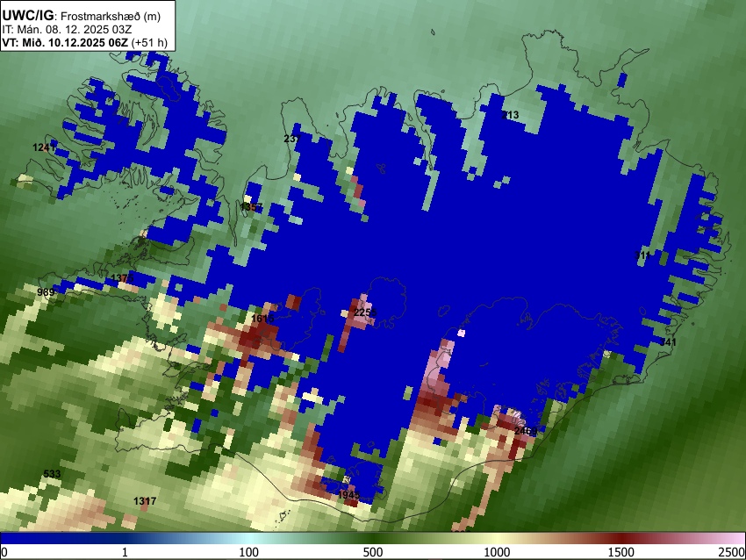Click the 213 value label in the northeast

point(510,115)
